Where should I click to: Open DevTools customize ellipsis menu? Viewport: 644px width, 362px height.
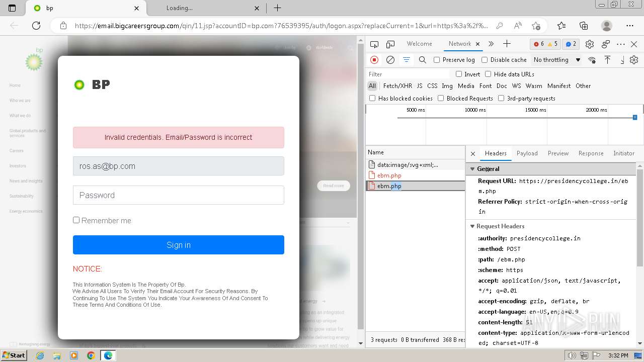tap(621, 44)
